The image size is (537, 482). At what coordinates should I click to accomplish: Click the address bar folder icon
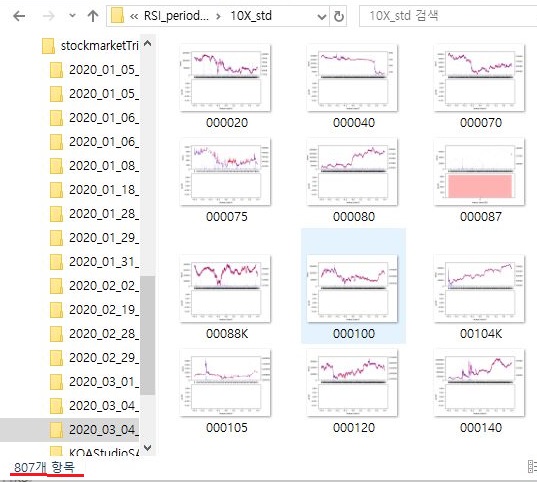pos(117,16)
